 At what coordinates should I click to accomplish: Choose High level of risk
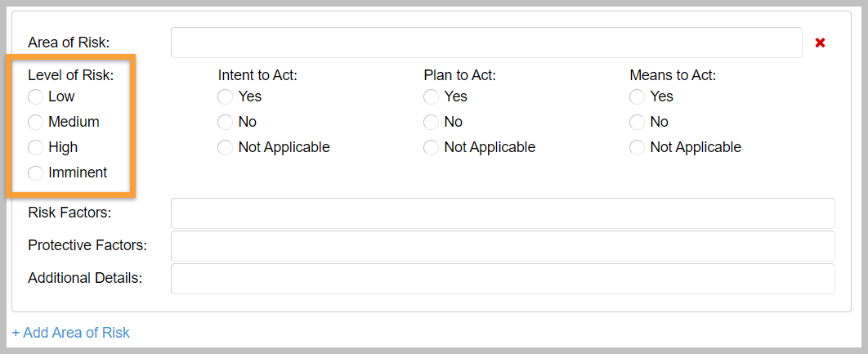click(35, 147)
